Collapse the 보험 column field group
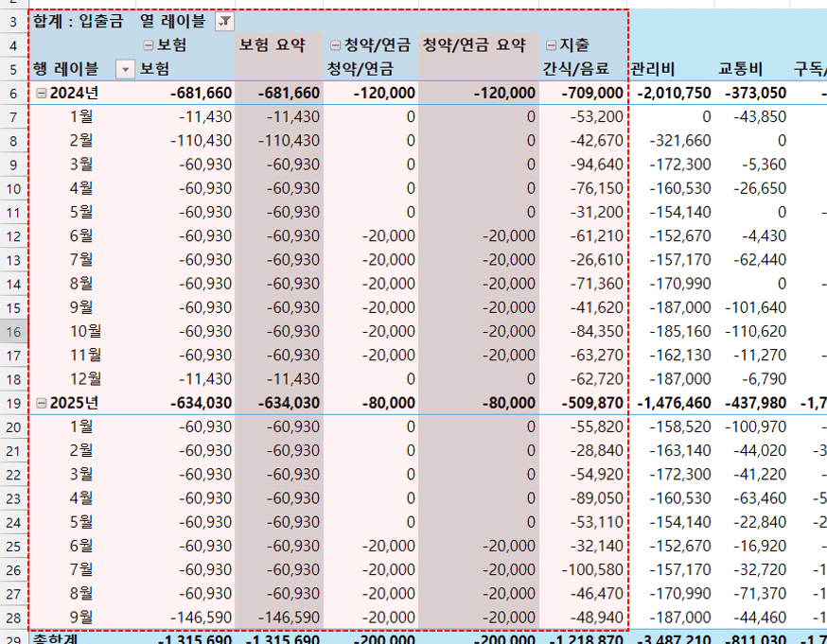827x644 pixels. click(147, 44)
